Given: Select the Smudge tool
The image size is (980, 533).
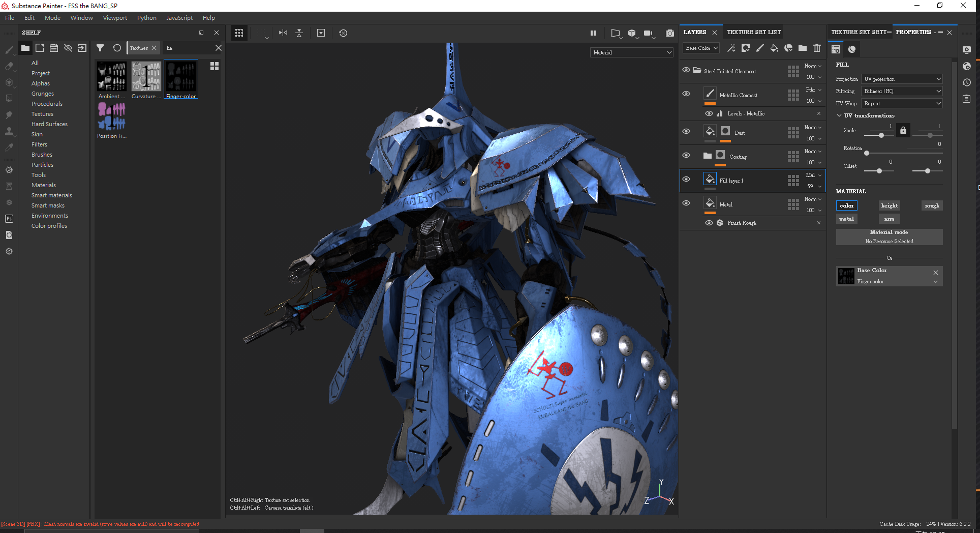Looking at the screenshot, I should (x=9, y=115).
